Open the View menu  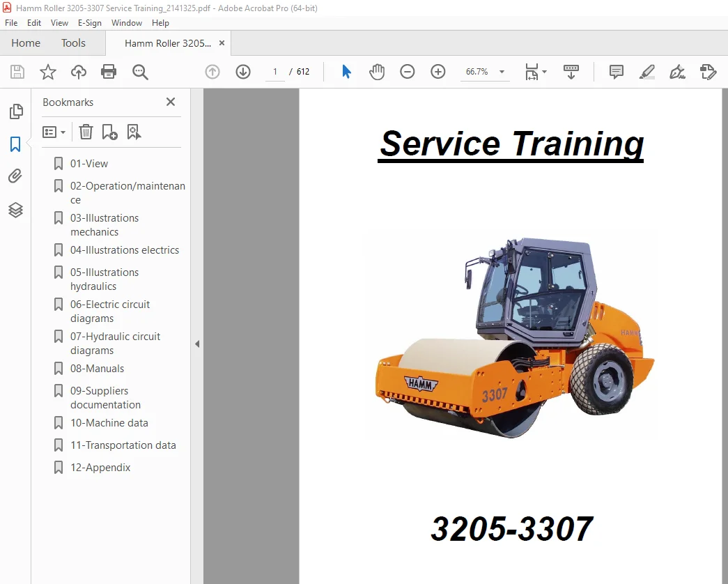59,23
